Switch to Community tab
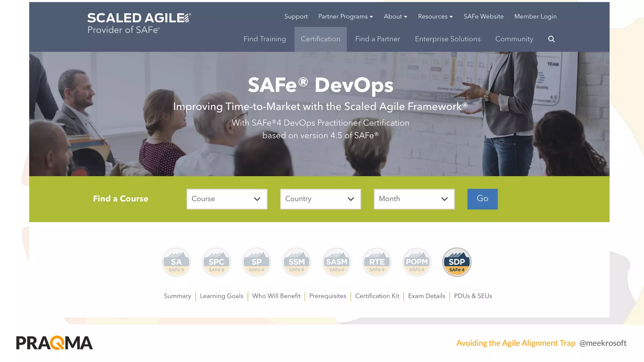Viewport: 644px width, 362px height. 514,39
